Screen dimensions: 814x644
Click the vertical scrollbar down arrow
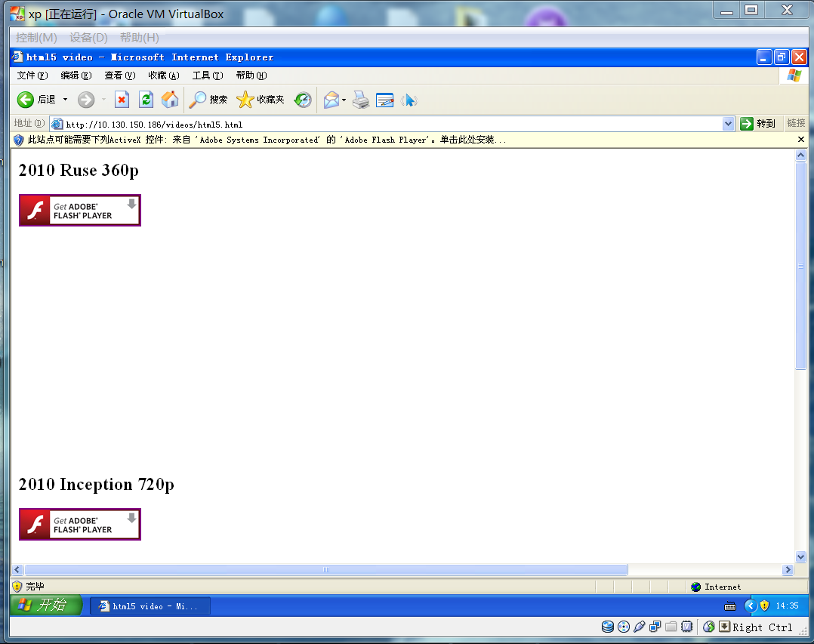(800, 557)
